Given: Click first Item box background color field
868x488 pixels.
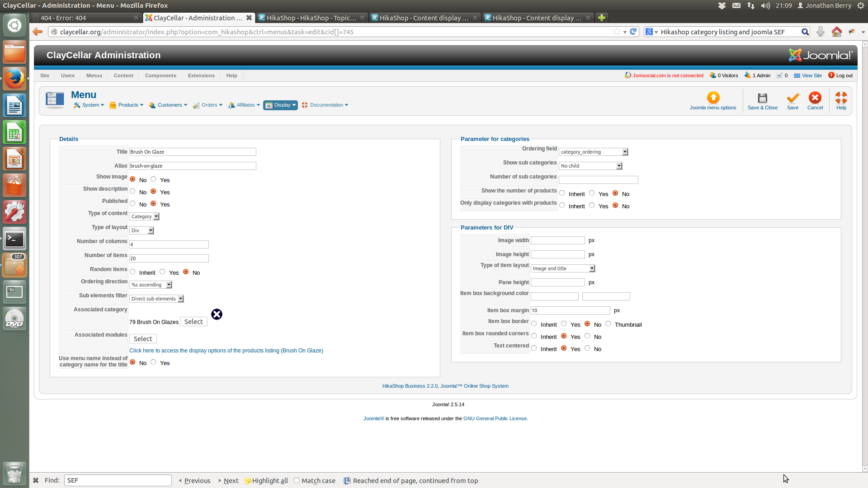Looking at the screenshot, I should [554, 296].
